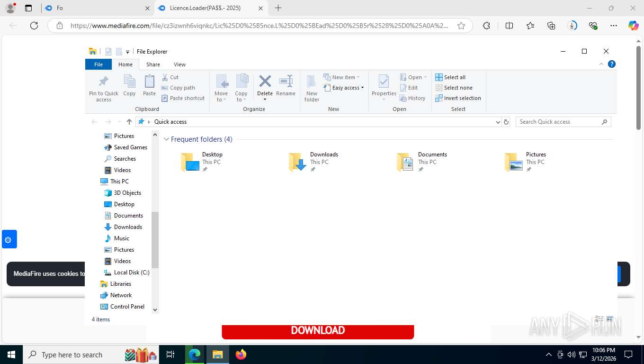Click browser Refresh button
Viewport: 644px width, 364px height.
click(x=34, y=26)
